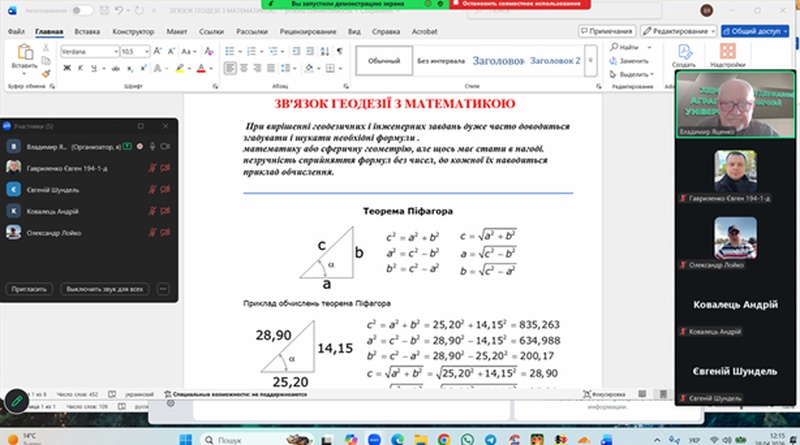Expand the styles gallery arrow
This screenshot has width=800, height=445.
[x=591, y=61]
